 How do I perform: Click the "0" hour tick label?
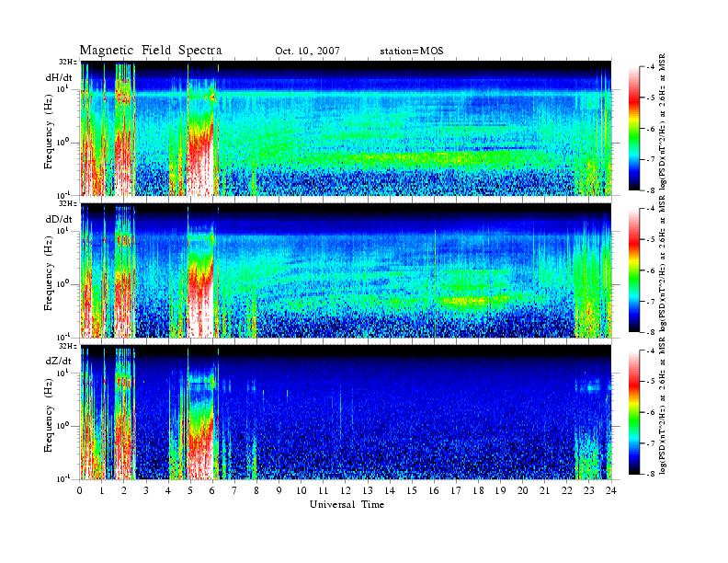point(80,490)
